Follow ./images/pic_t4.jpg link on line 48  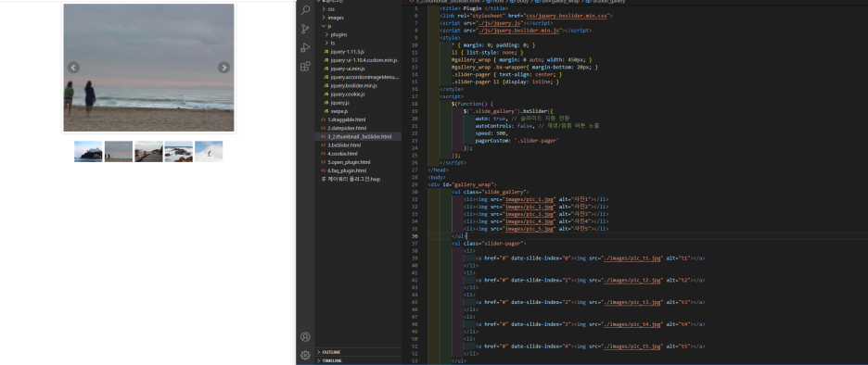[x=632, y=324]
